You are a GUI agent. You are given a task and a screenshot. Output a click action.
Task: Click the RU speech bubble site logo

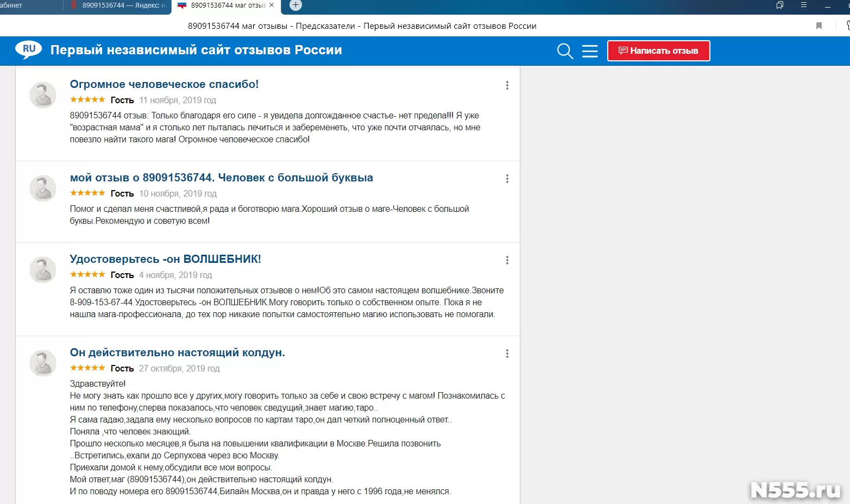[x=29, y=49]
